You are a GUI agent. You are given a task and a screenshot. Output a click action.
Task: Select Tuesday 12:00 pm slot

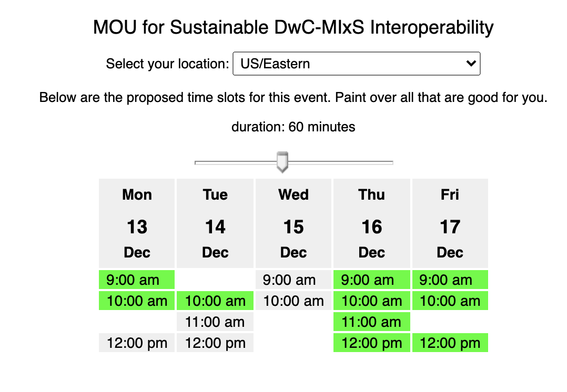point(215,343)
